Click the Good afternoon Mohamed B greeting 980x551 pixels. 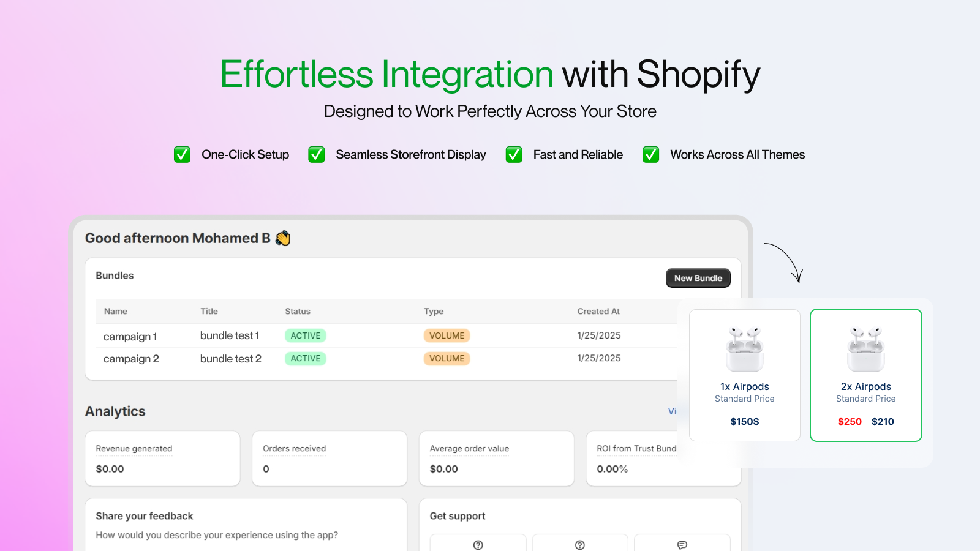(178, 238)
